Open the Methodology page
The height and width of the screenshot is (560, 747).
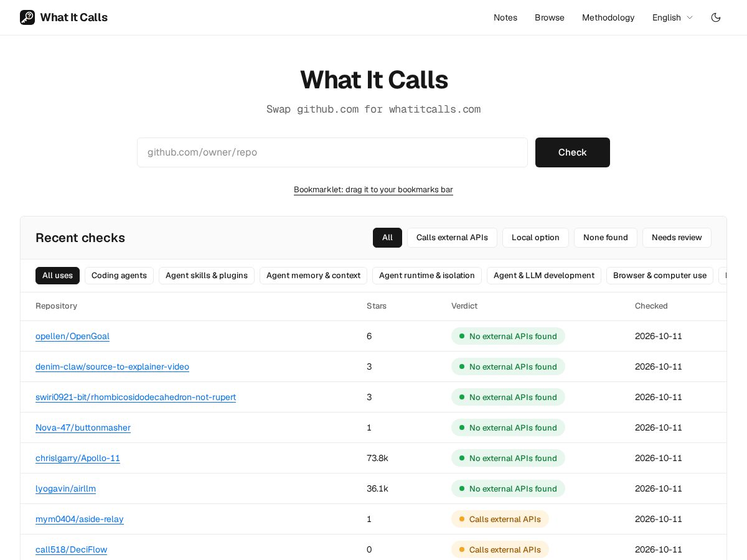pos(608,17)
